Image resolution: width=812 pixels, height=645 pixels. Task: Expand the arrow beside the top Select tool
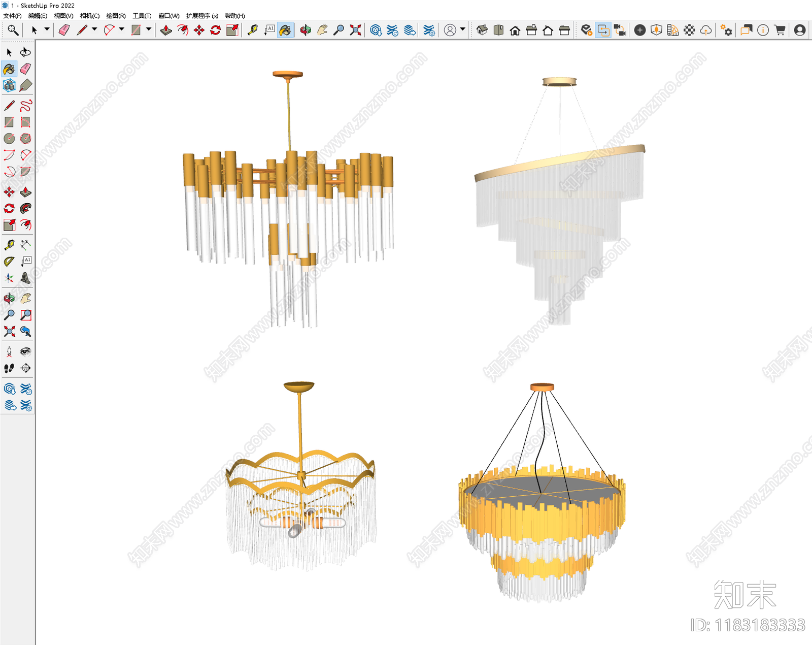47,29
